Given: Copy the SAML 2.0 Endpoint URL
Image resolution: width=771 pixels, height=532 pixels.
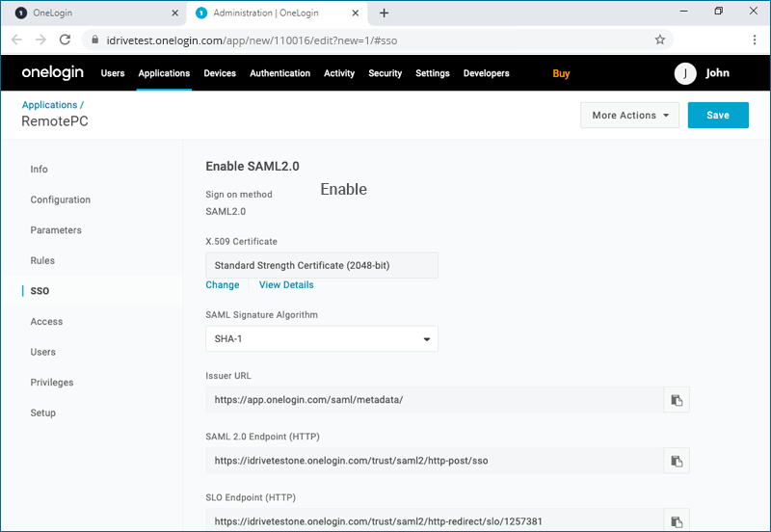Looking at the screenshot, I should pyautogui.click(x=677, y=461).
